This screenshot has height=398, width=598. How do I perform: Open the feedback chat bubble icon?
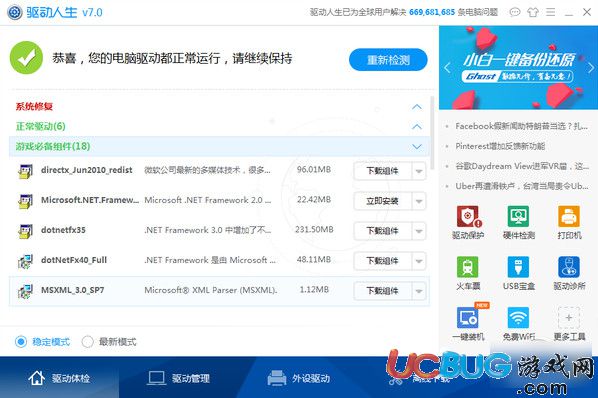514,12
